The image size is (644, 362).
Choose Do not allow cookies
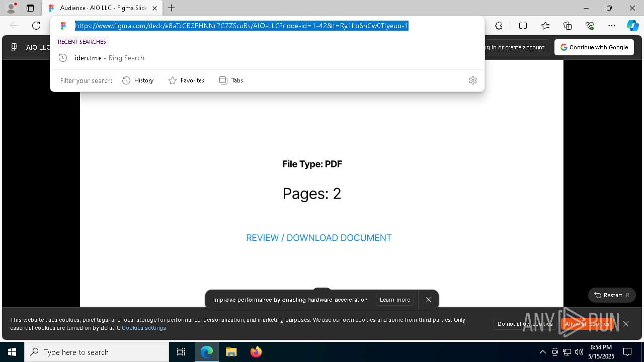(x=525, y=324)
